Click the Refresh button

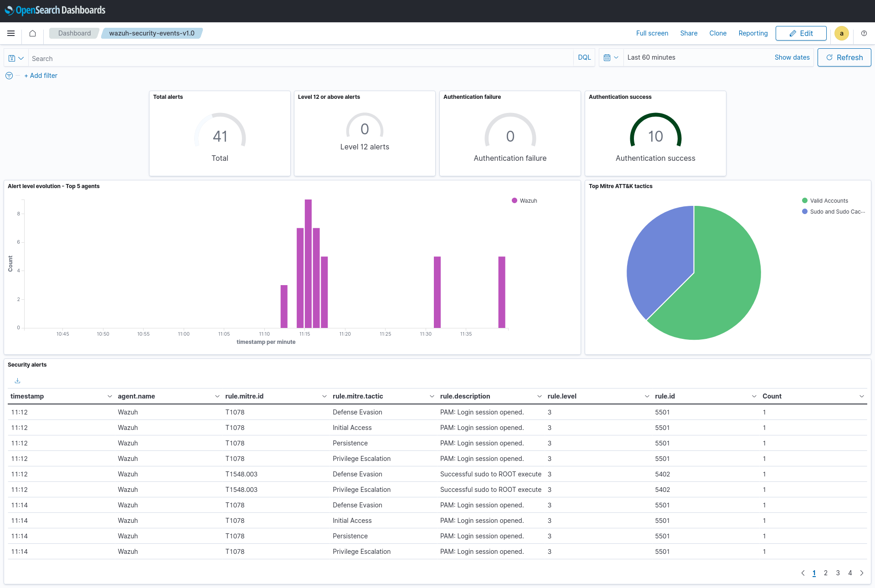tap(844, 57)
